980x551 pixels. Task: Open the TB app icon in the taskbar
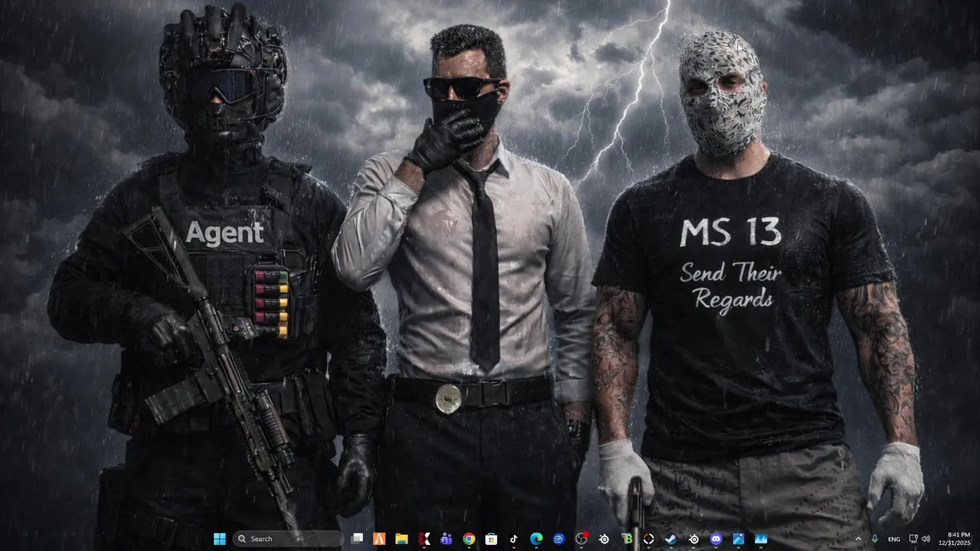pos(627,539)
